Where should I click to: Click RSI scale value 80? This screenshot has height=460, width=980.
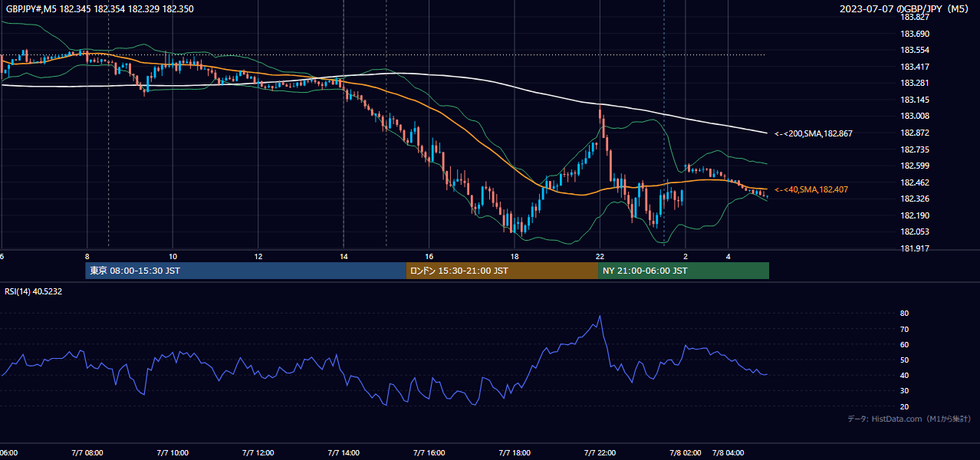905,314
